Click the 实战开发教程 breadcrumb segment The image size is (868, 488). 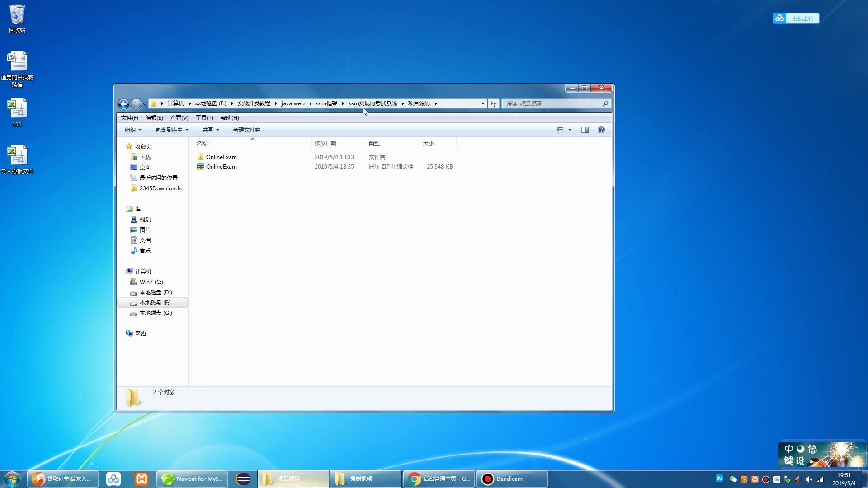(x=254, y=104)
